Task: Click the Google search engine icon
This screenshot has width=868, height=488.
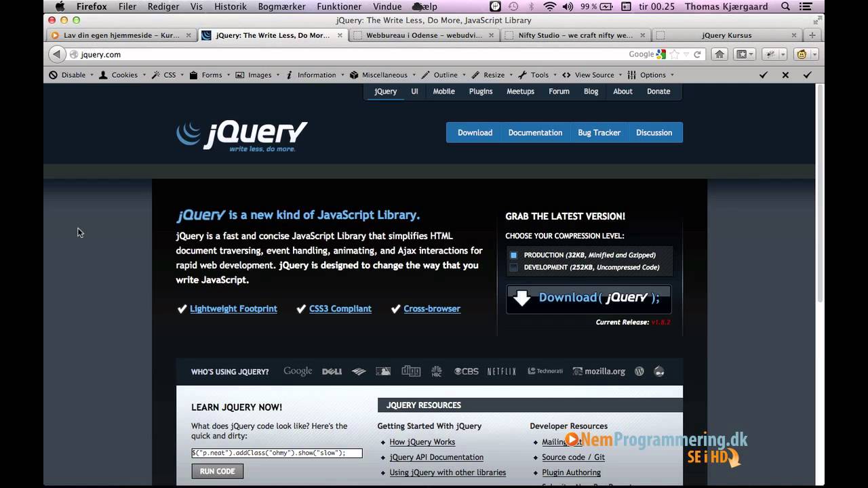Action: tap(661, 54)
